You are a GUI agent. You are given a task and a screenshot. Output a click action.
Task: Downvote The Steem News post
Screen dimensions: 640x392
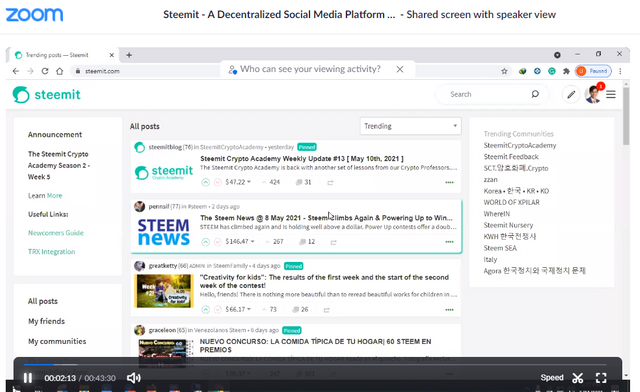click(x=218, y=242)
